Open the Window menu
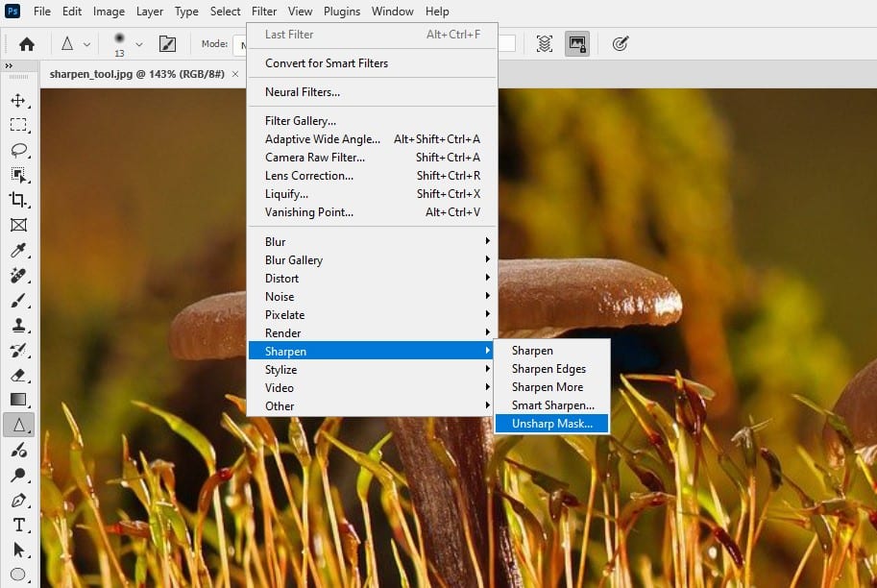 (x=392, y=12)
